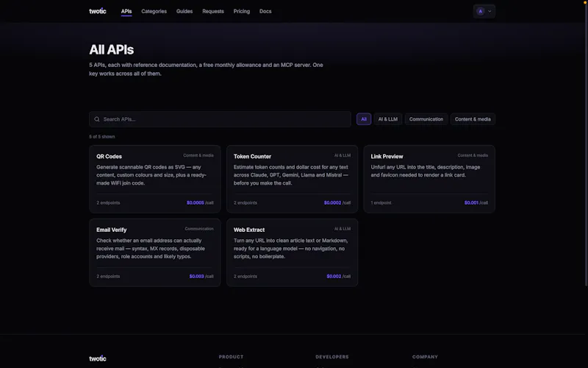Viewport: 588px width, 368px height.
Task: Toggle the Content & media filter
Action: click(x=473, y=119)
